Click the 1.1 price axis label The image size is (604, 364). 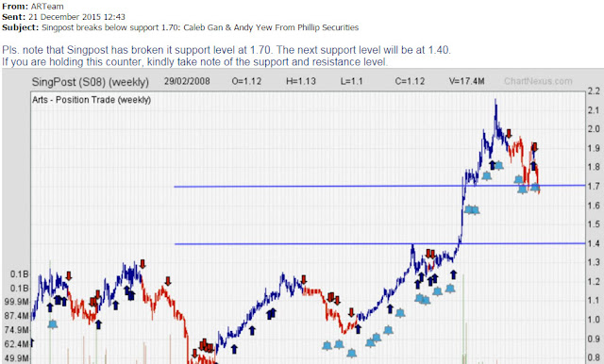coord(594,301)
